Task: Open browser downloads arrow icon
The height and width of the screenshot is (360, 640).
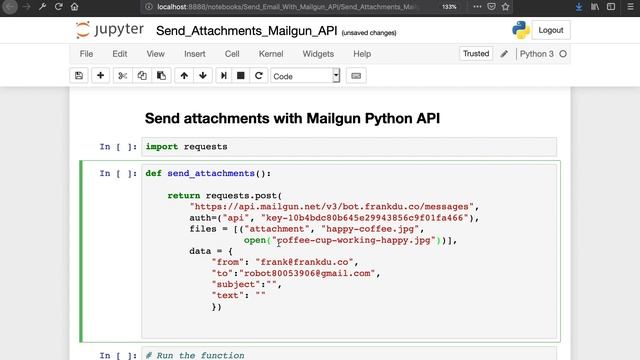Action: tap(579, 7)
